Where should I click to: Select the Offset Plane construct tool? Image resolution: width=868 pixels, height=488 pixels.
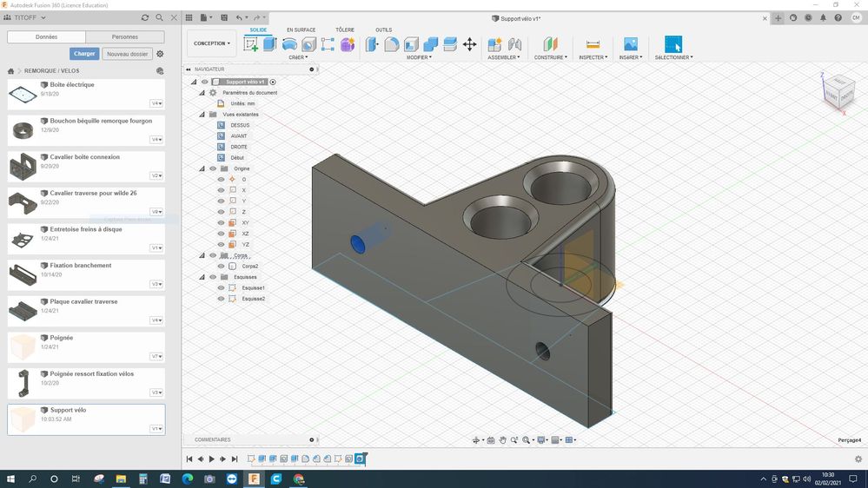click(550, 44)
